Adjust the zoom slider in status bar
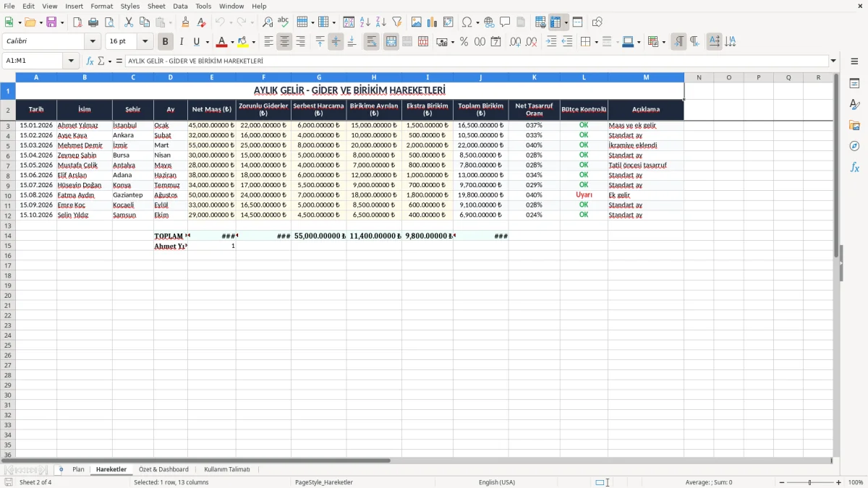 [809, 482]
